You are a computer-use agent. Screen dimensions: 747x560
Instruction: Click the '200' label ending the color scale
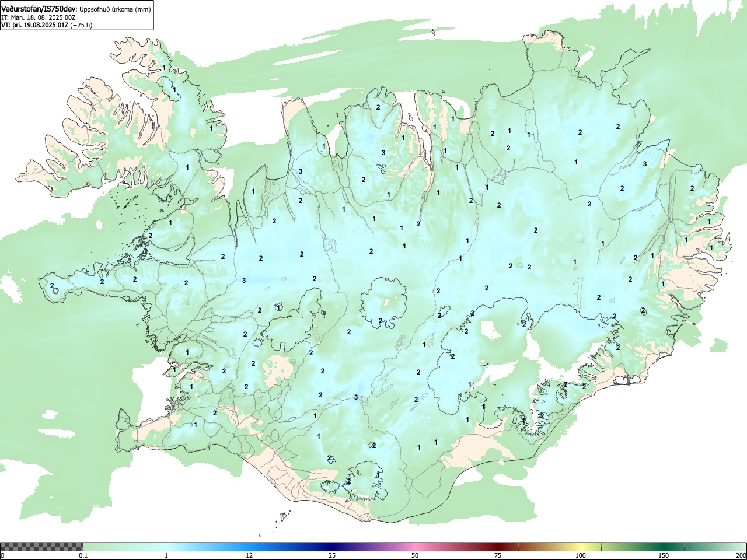pos(741,555)
